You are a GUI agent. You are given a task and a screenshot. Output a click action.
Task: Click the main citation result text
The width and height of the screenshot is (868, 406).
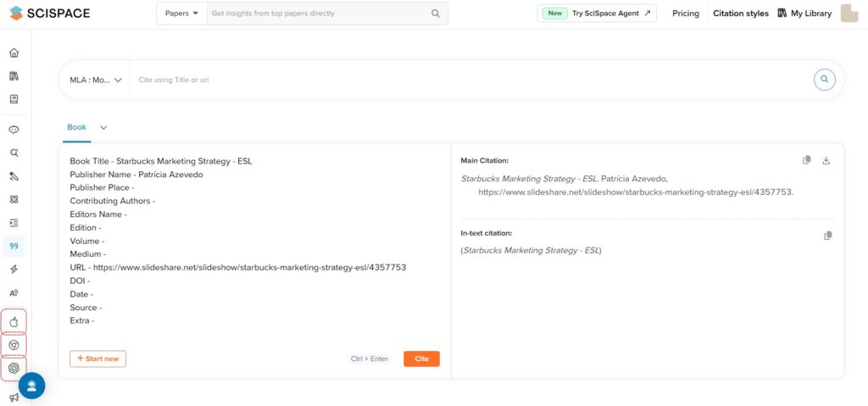(x=627, y=186)
